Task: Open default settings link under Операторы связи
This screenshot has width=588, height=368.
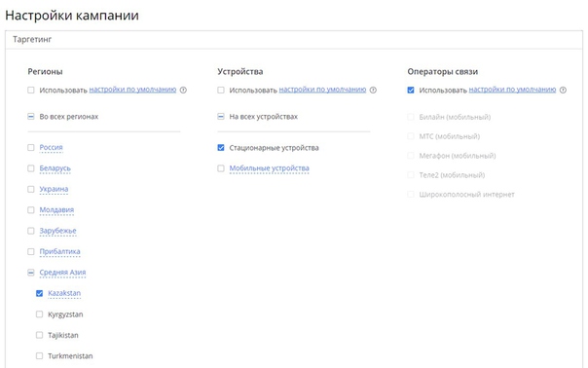Action: point(512,90)
